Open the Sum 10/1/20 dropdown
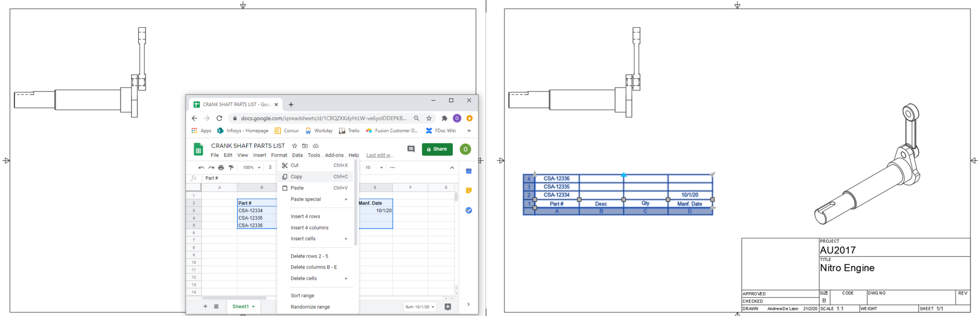Image resolution: width=980 pixels, height=316 pixels. [x=420, y=307]
